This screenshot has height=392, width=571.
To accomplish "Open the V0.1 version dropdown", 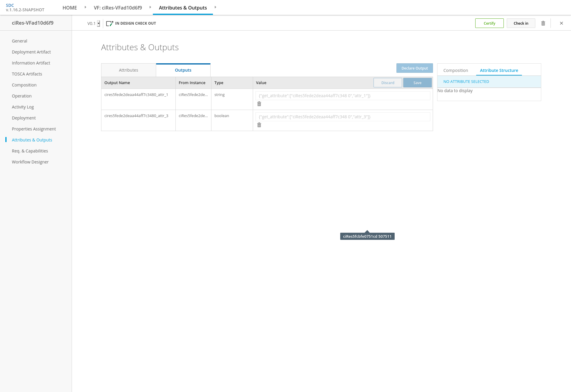I will [x=98, y=23].
